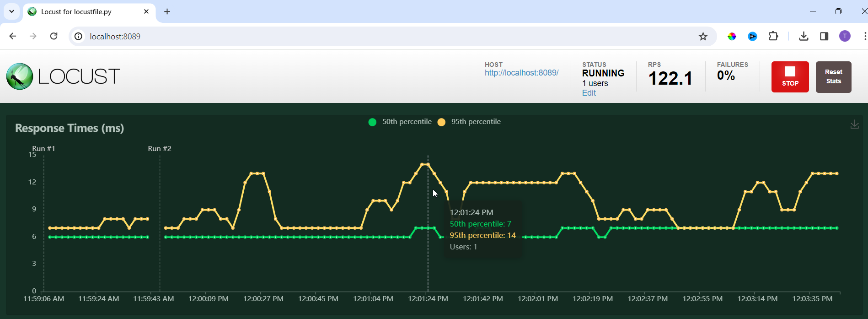Image resolution: width=868 pixels, height=319 pixels.
Task: Toggle the 50th percentile legend series
Action: point(400,122)
